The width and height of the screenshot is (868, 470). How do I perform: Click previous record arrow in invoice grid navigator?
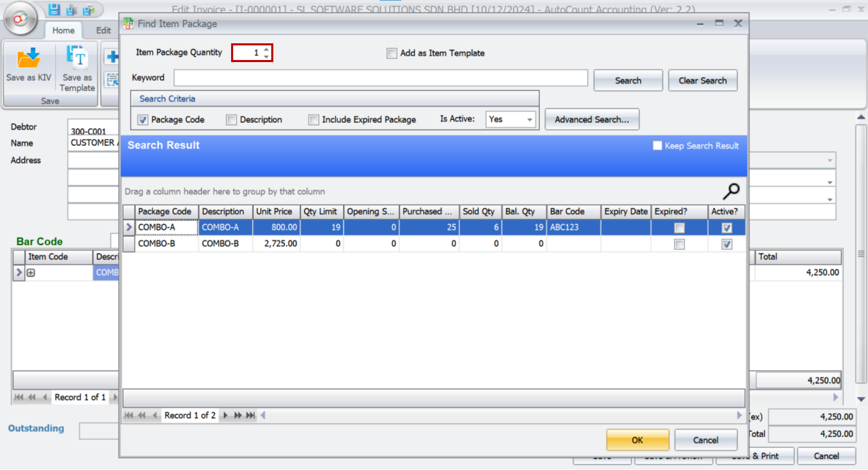click(45, 397)
